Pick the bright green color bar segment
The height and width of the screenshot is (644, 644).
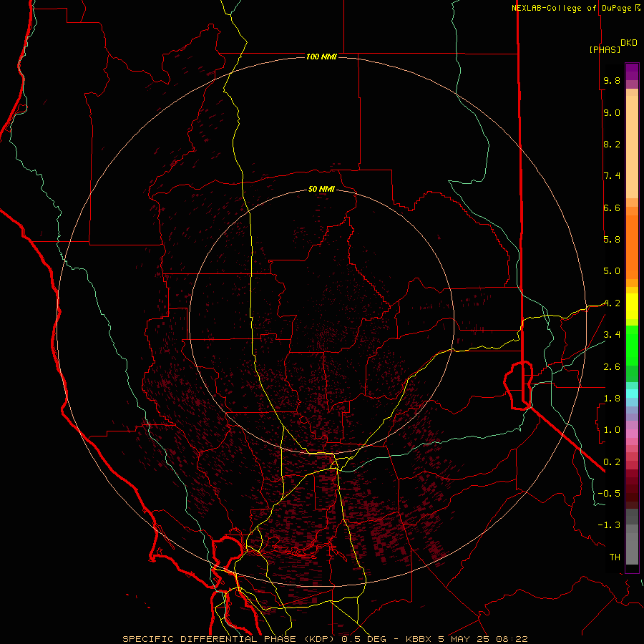[x=632, y=345]
